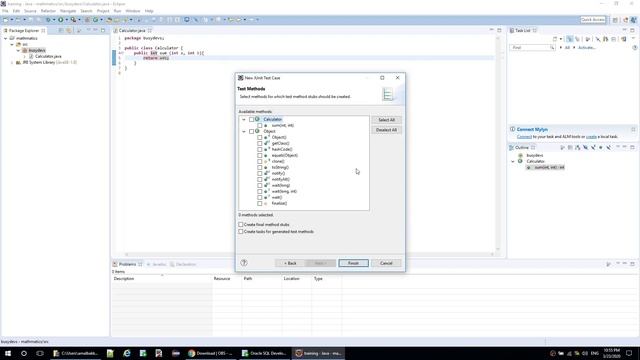Enable Create final method stubs
The height and width of the screenshot is (360, 640).
[241, 224]
